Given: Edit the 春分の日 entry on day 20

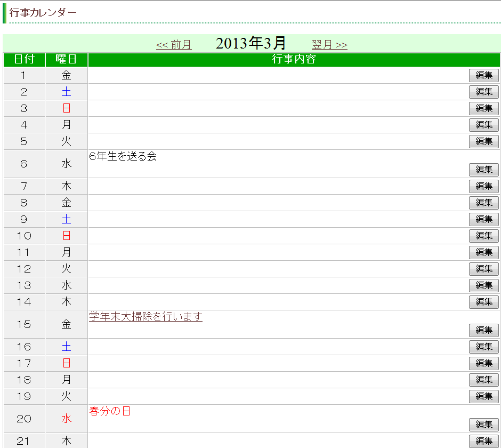Looking at the screenshot, I should point(484,425).
